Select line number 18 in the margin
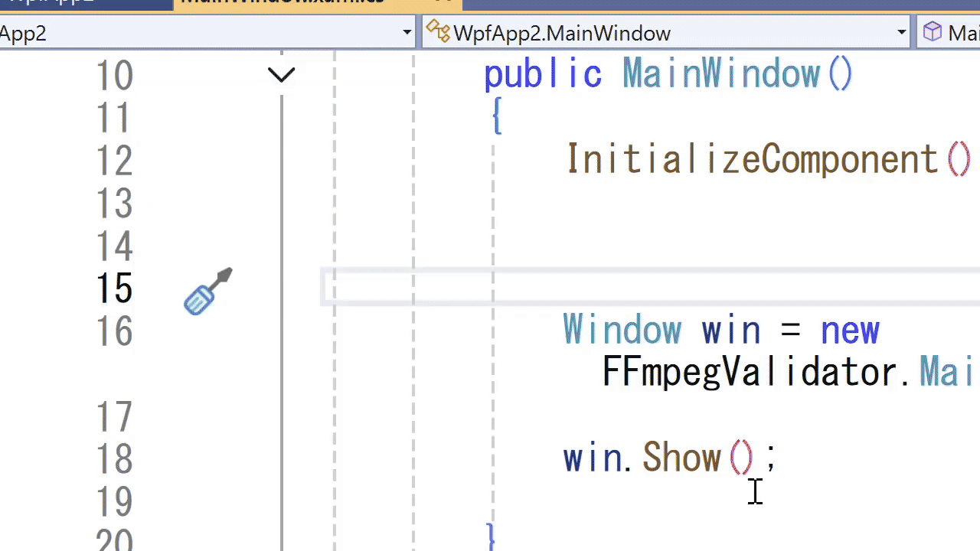The width and height of the screenshot is (980, 551). point(115,457)
